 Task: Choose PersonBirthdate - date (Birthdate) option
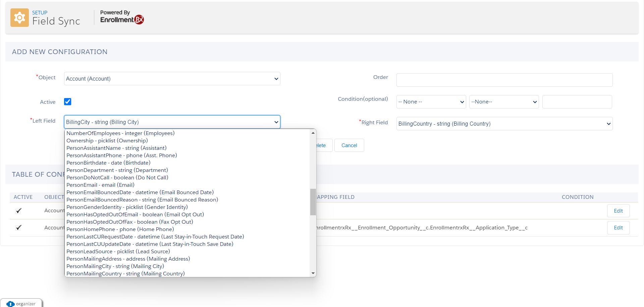(108, 163)
